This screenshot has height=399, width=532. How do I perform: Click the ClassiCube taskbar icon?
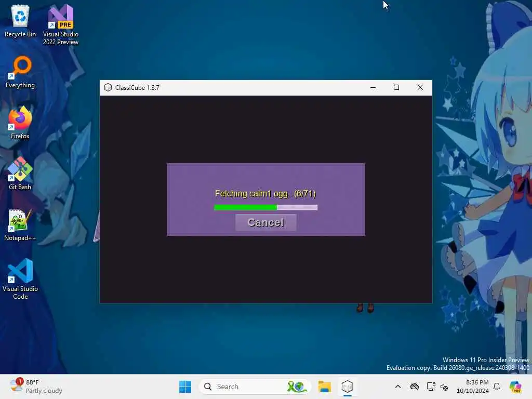(348, 387)
